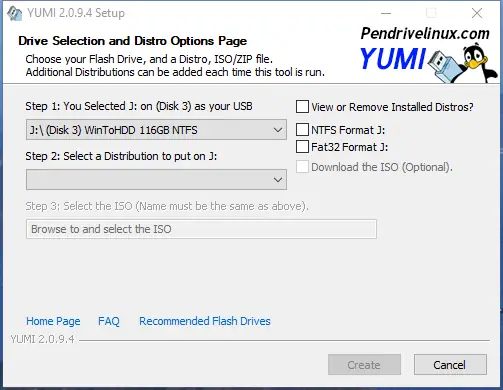Close the YUMI Setup window
Viewport: 503px width, 390px height.
pos(477,13)
